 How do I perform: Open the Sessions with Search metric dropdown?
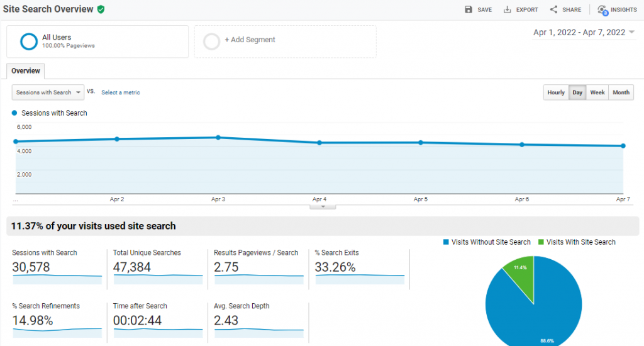[x=48, y=92]
